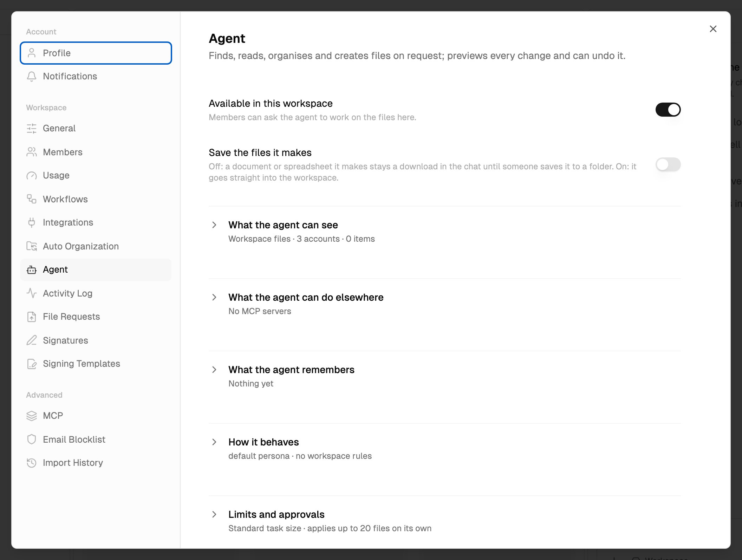742x560 pixels.
Task: Click the Signing Templates icon
Action: click(x=32, y=364)
